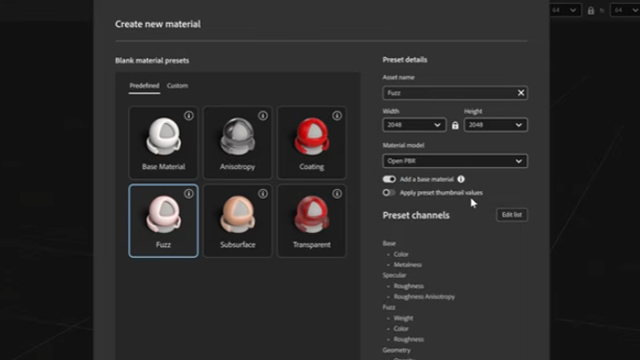Open the Height 2048 dropdown
This screenshot has height=360, width=640.
coord(496,125)
